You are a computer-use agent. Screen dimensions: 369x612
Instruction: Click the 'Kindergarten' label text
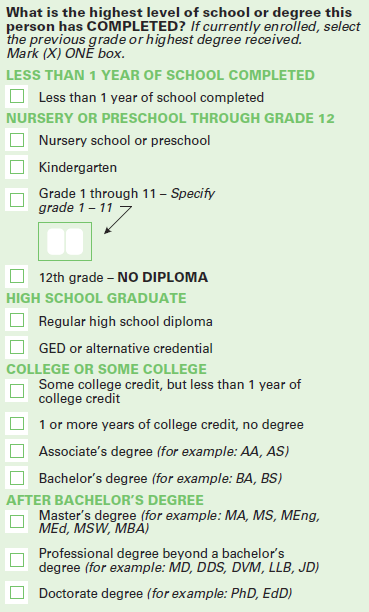coord(78,167)
